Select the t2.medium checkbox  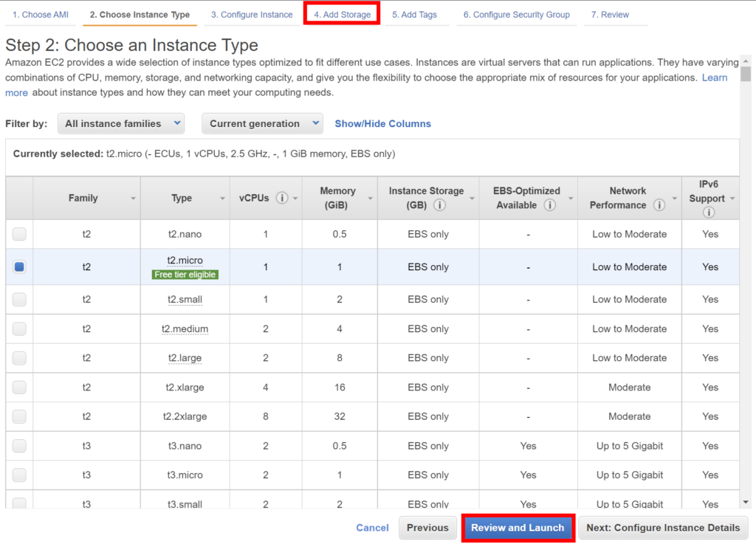tap(19, 329)
